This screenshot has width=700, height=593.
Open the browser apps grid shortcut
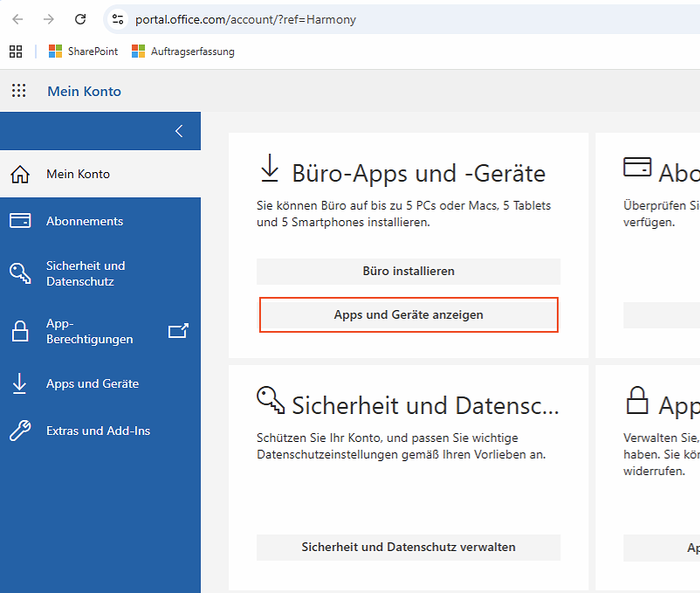[x=16, y=52]
